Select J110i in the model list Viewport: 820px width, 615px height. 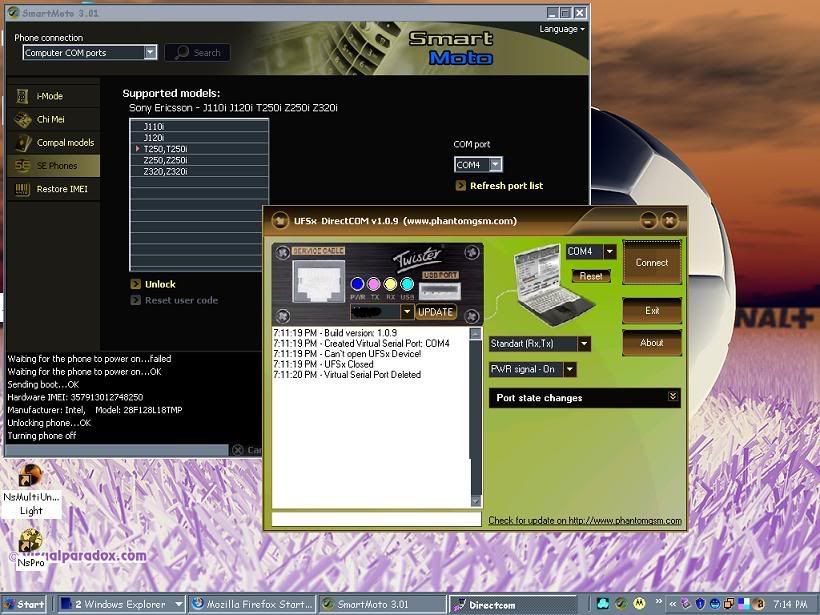coord(199,127)
